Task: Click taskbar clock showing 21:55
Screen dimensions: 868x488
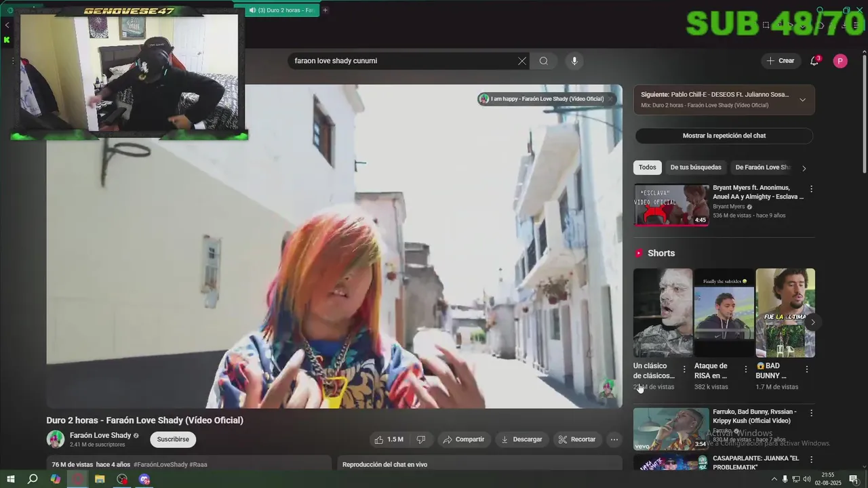Action: point(827,479)
